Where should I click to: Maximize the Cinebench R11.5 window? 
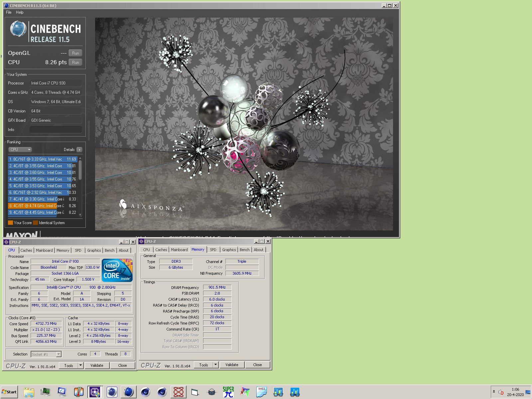coord(390,6)
